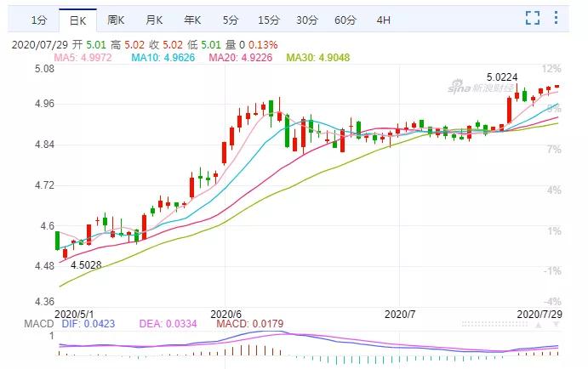Click the 5.0224 high price annotation
This screenshot has height=369, width=588.
502,77
